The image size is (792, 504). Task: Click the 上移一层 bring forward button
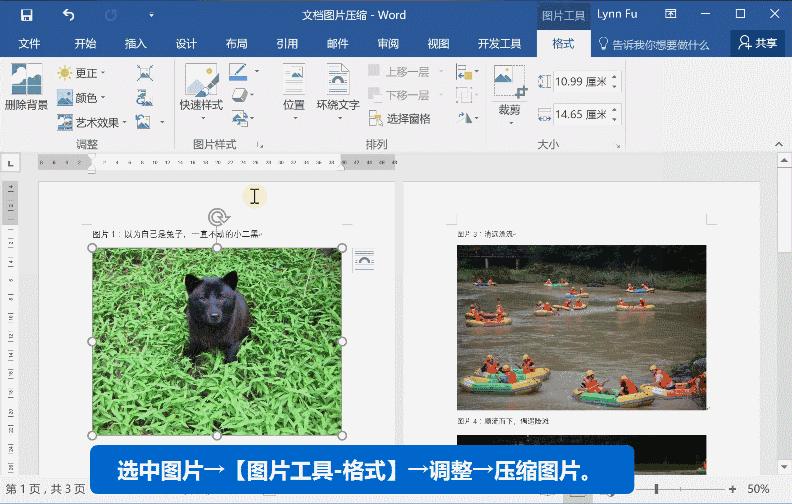(x=399, y=72)
